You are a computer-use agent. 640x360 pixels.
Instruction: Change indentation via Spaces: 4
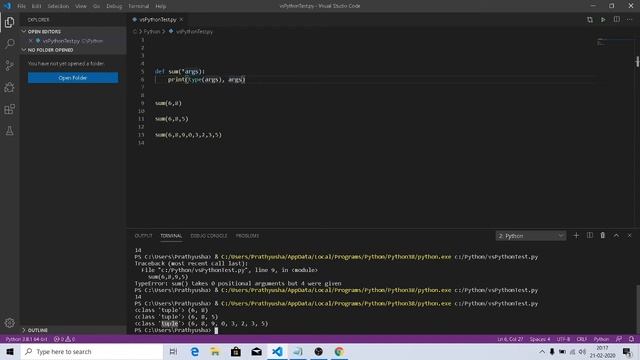point(540,339)
